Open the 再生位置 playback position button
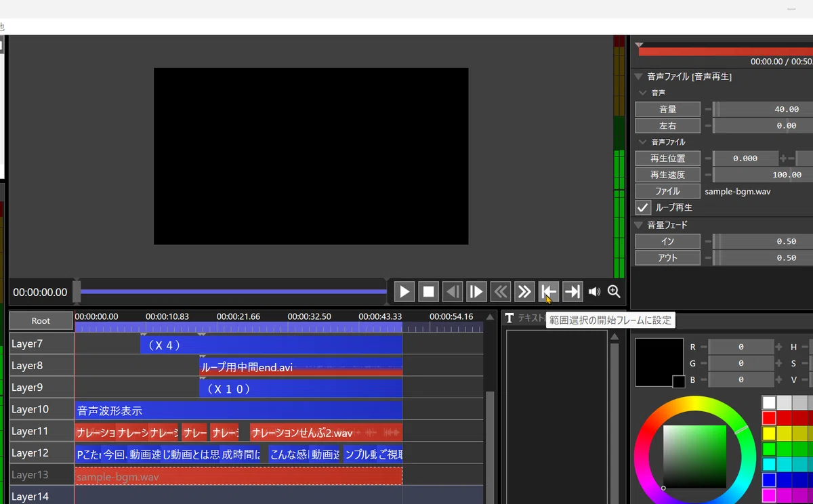This screenshot has width=813, height=504. point(667,158)
